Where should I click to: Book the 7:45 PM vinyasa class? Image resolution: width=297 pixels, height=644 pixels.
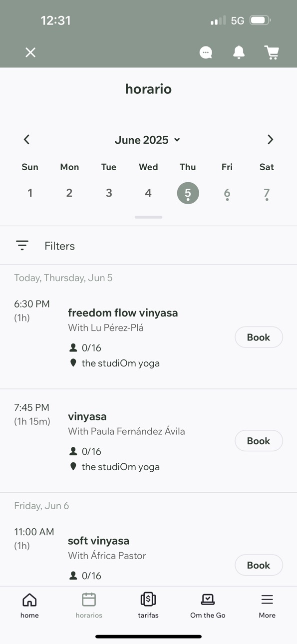click(259, 441)
